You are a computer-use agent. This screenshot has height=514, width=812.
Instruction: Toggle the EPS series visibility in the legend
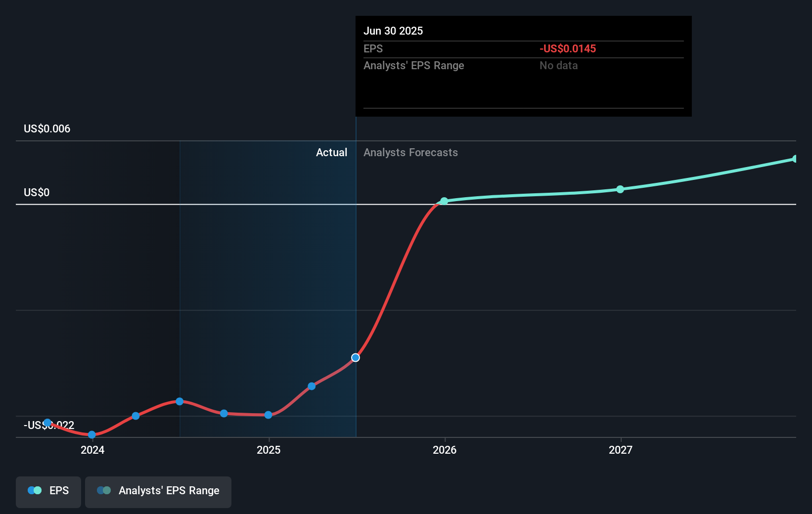coord(48,492)
